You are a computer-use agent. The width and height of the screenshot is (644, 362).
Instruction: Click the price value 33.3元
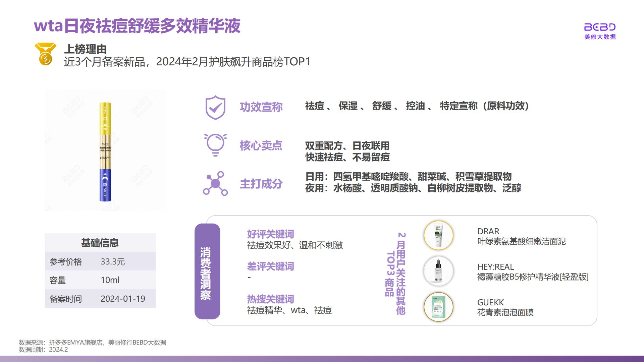(113, 262)
